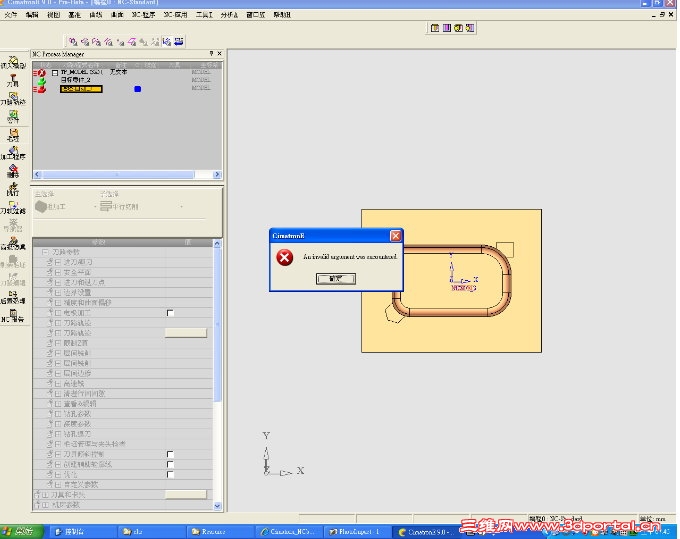Click the value button on 刀具和卡头 row
Image resolution: width=680 pixels, height=539 pixels.
[186, 494]
